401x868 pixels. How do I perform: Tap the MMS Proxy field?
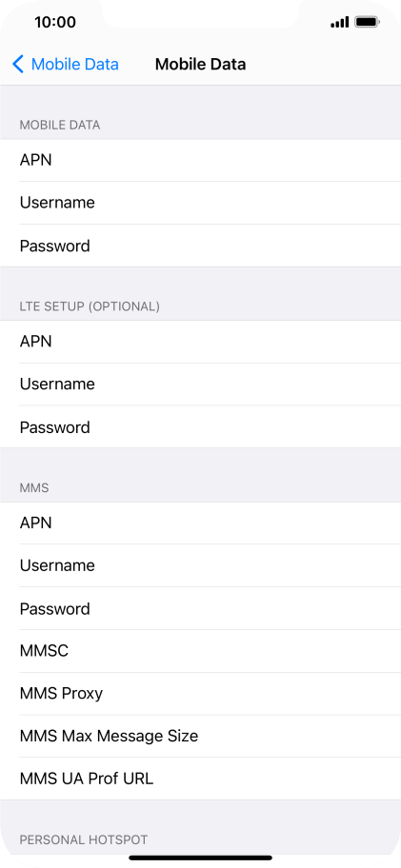200,694
